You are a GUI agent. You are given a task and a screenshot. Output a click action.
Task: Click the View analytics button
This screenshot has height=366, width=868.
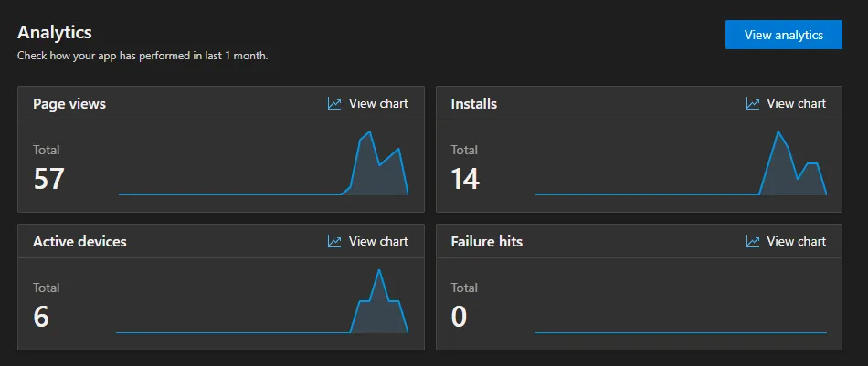tap(783, 35)
